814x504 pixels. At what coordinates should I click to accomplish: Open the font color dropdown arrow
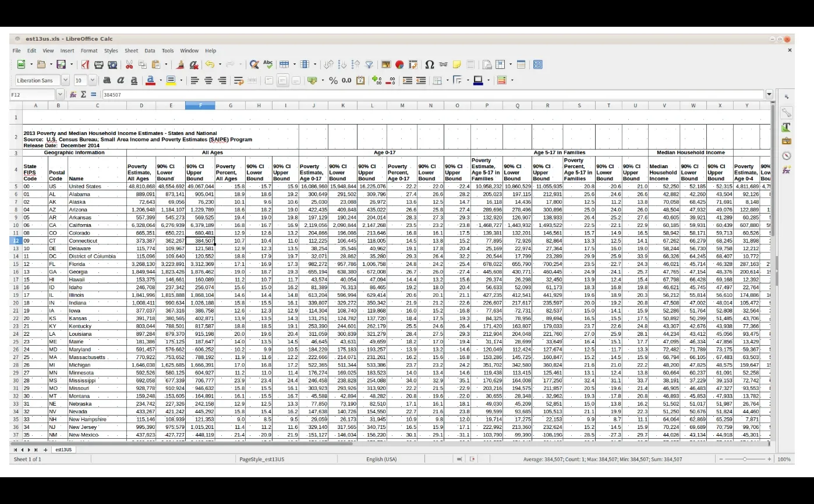click(160, 80)
